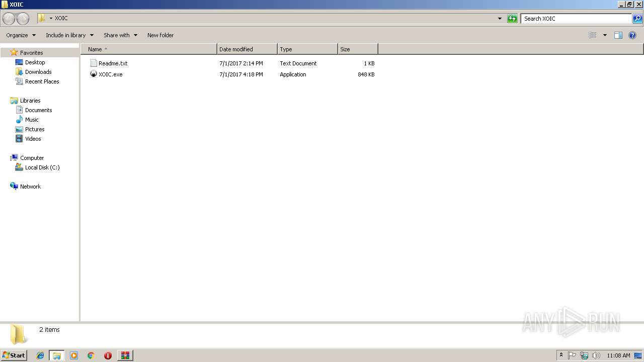
Task: Launch Windows Media Player from taskbar
Action: 74,355
